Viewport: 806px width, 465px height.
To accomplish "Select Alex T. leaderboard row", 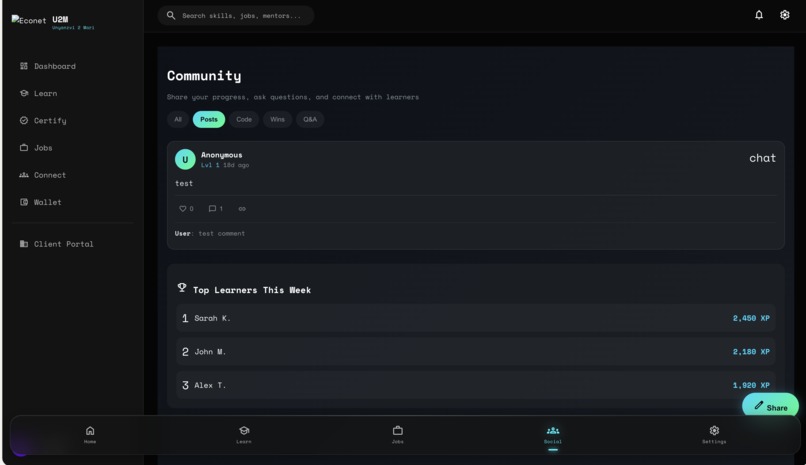I will tap(475, 385).
